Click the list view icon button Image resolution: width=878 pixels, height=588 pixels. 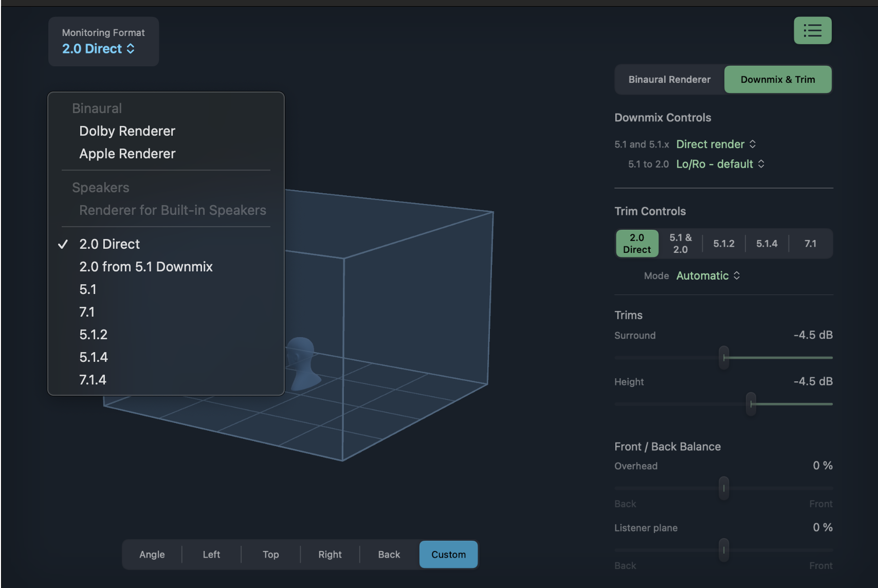point(812,31)
